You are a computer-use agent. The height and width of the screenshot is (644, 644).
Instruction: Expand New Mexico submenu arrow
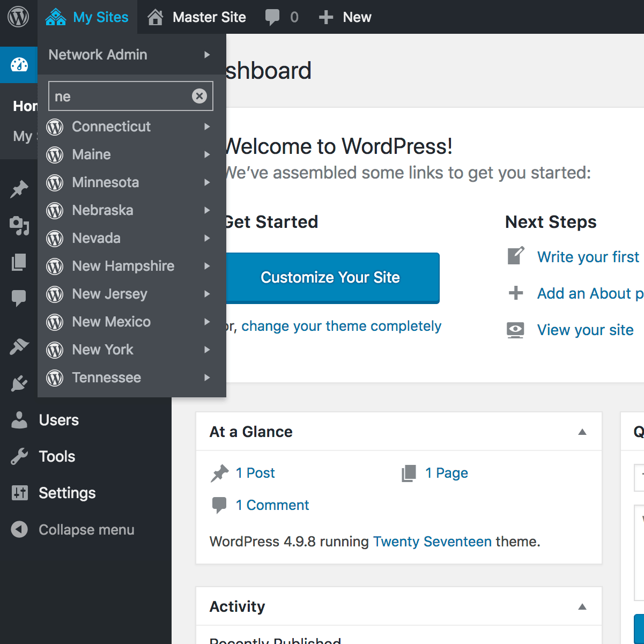[207, 322]
